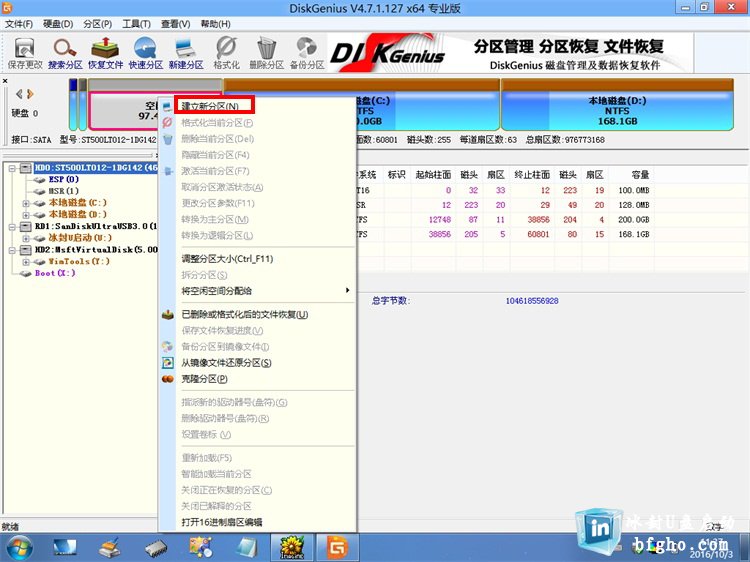Open the 分区(P) menu
Viewport: 750px width, 562px height.
pyautogui.click(x=97, y=24)
